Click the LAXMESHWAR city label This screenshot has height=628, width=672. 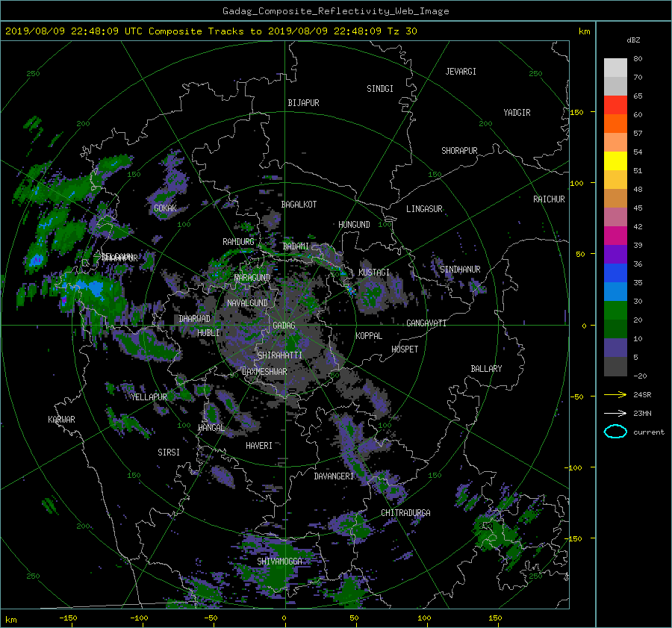[264, 372]
